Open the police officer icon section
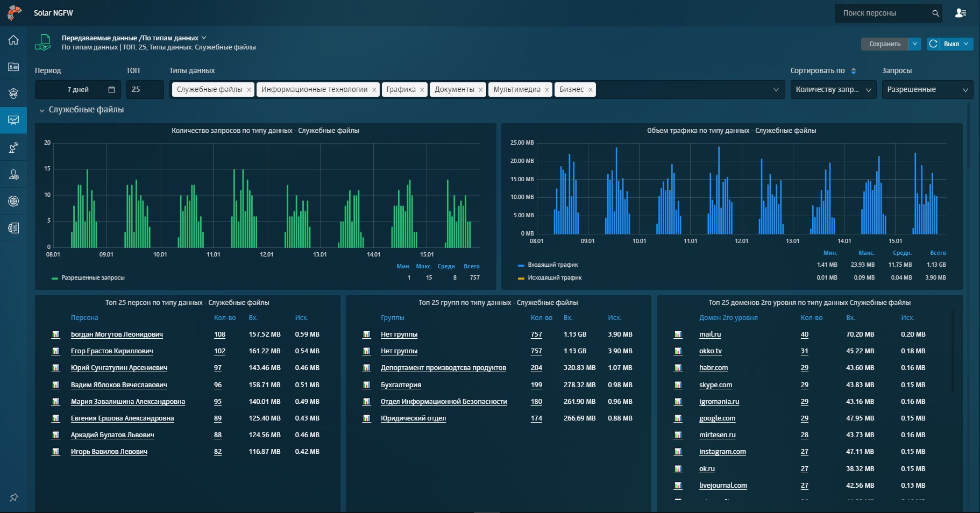Screen dimensions: 980x513 point(13,94)
